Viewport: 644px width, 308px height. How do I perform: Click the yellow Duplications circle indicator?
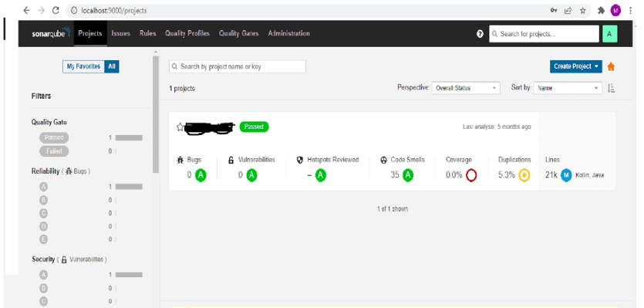(x=524, y=175)
